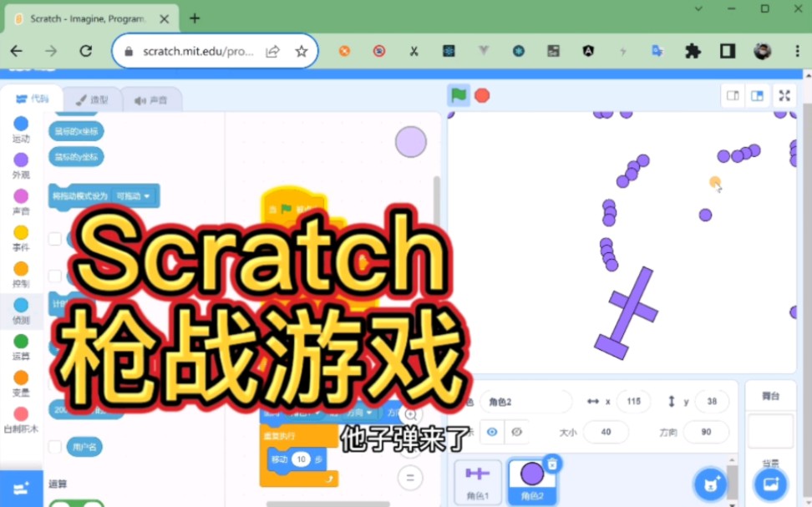
Task: Select the Sensing block category
Action: (21, 311)
